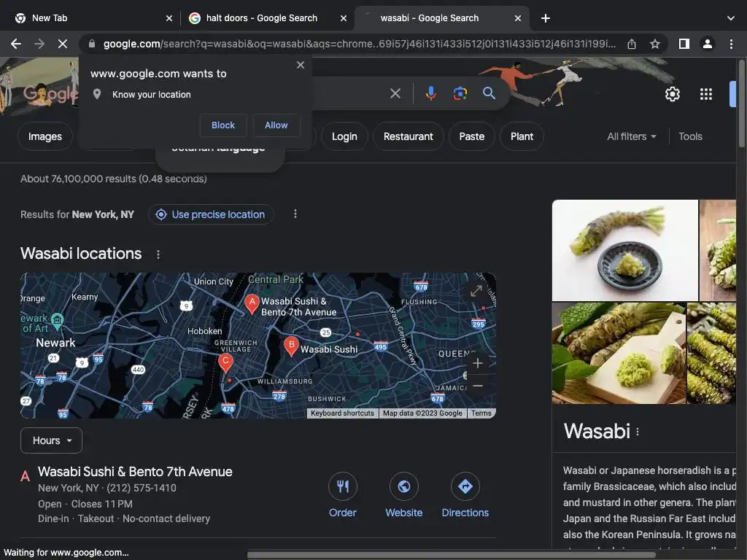Image resolution: width=747 pixels, height=560 pixels.
Task: Click the forward navigation arrow
Action: pos(39,44)
